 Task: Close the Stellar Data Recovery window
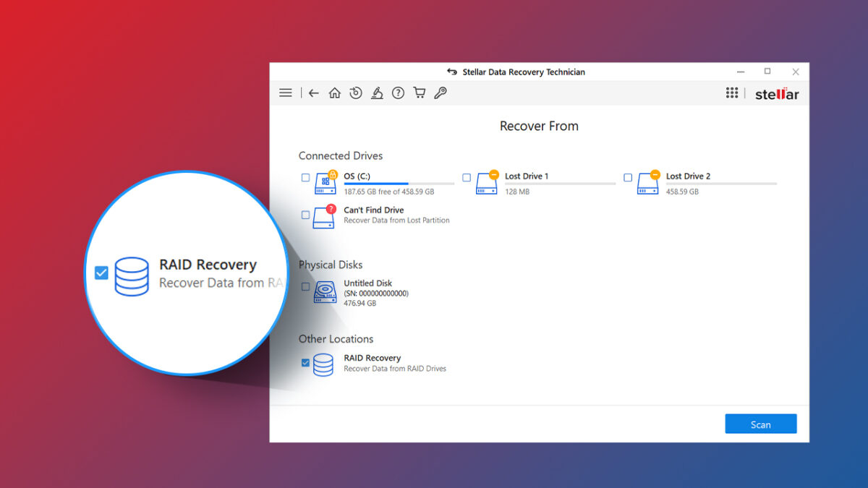pyautogui.click(x=796, y=72)
